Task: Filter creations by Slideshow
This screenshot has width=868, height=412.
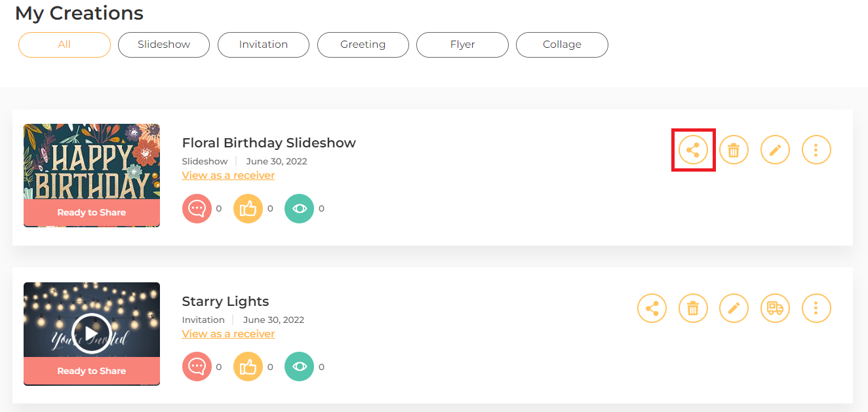Action: (164, 45)
